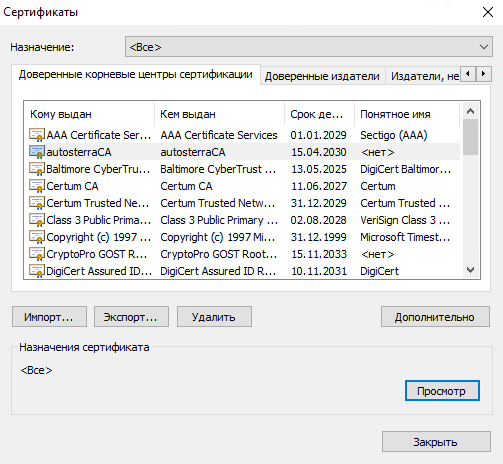
Task: Open the Дополнительно settings
Action: pyautogui.click(x=435, y=317)
